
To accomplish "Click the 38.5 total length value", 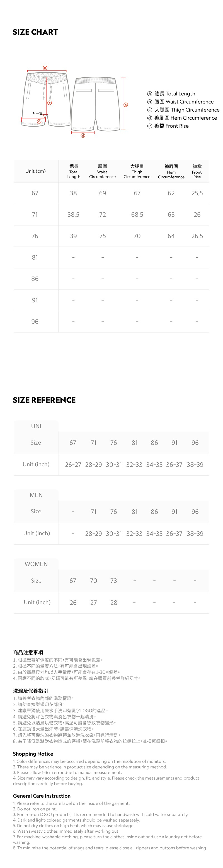I will pyautogui.click(x=73, y=215).
